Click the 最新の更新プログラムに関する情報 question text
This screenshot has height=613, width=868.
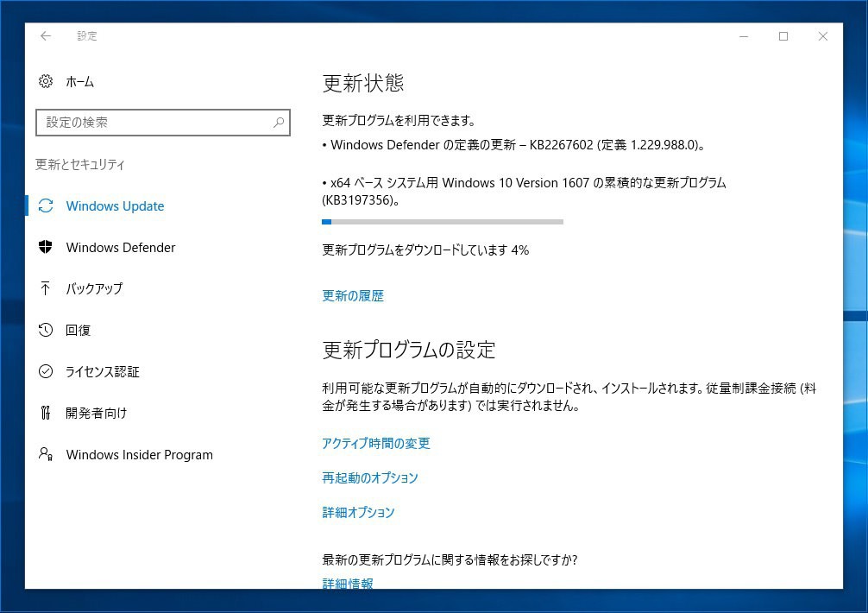pos(450,559)
